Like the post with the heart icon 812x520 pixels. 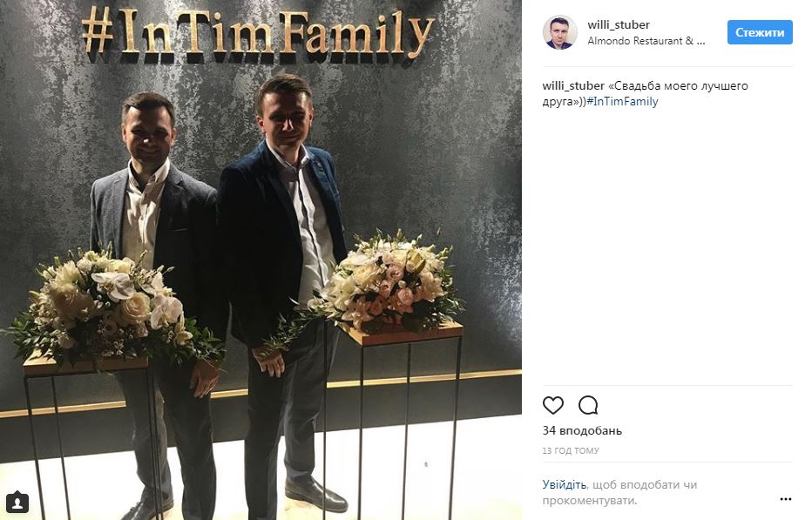click(552, 405)
